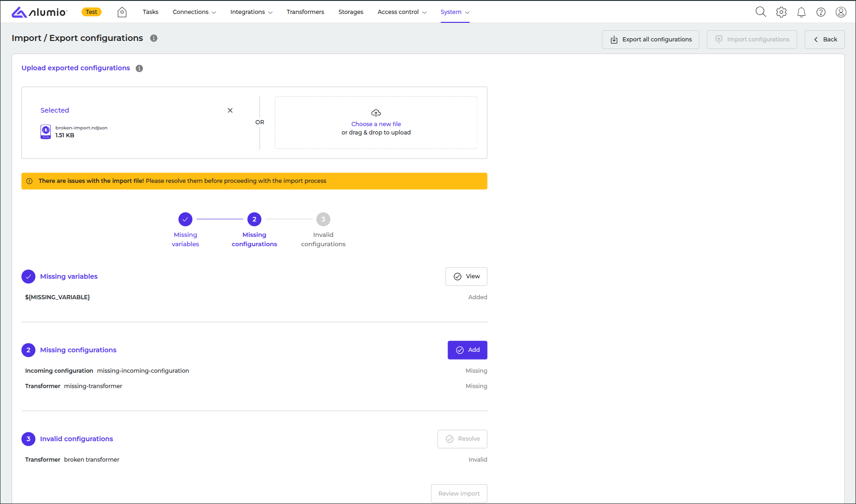Click the Add button for missing configurations
The height and width of the screenshot is (504, 856).
click(x=467, y=350)
